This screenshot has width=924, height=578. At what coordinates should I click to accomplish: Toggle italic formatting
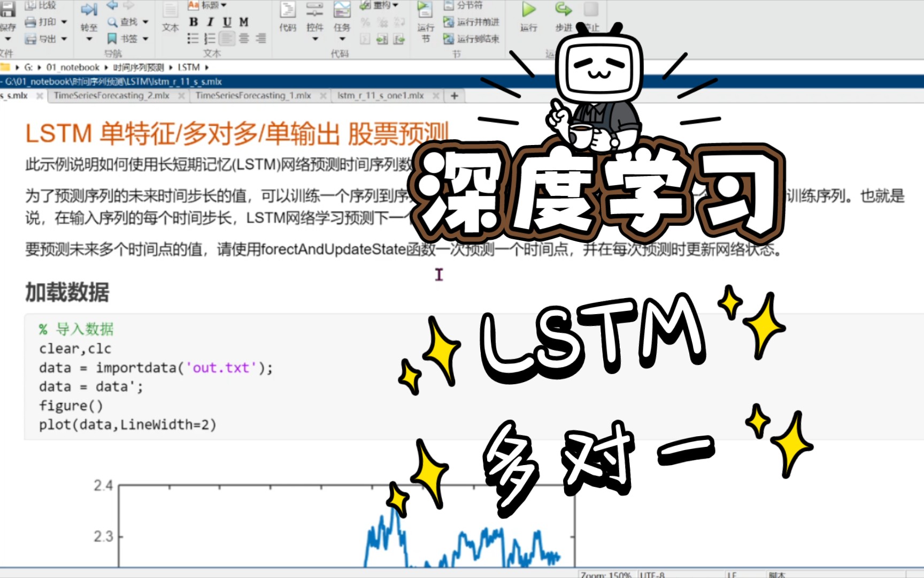point(210,22)
